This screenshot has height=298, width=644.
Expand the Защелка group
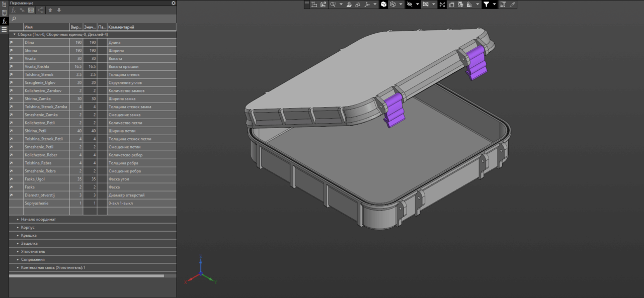coord(18,244)
